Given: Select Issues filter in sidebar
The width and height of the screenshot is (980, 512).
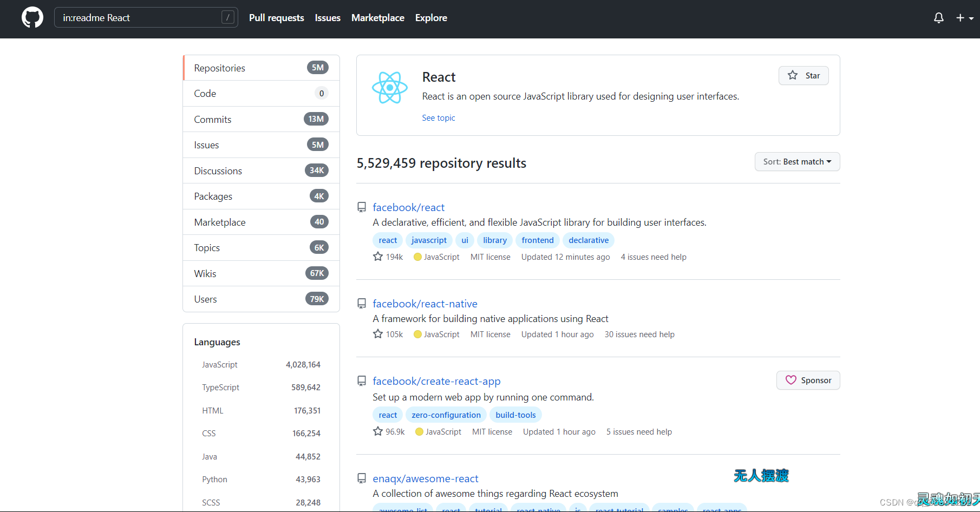Looking at the screenshot, I should (x=262, y=145).
